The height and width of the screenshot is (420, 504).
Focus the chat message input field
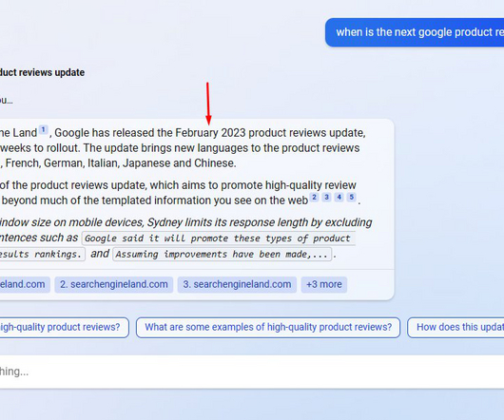coord(252,372)
